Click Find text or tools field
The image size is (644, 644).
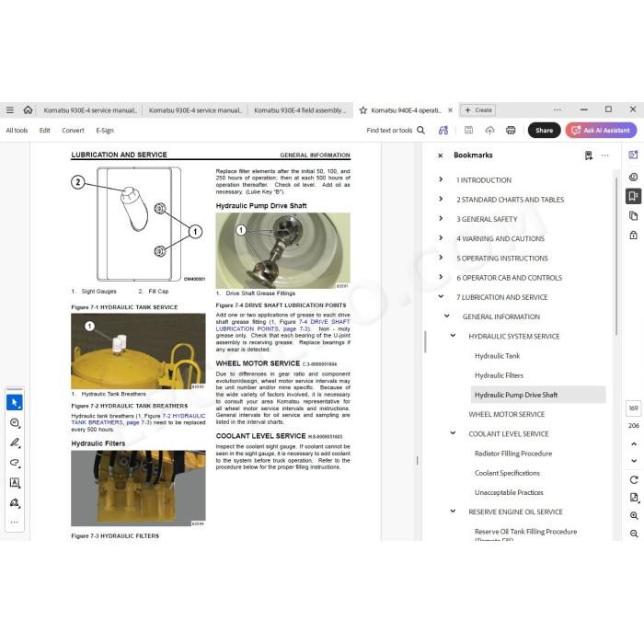[x=389, y=131]
